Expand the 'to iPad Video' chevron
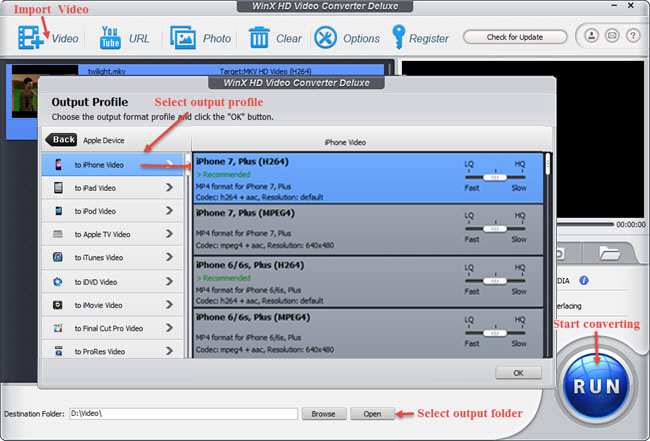Screen dimensions: 650x441 point(169,187)
